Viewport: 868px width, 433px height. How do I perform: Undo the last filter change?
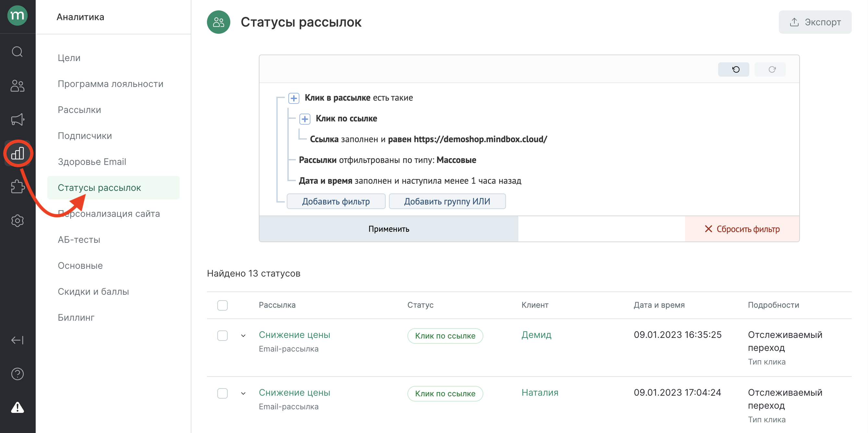733,69
